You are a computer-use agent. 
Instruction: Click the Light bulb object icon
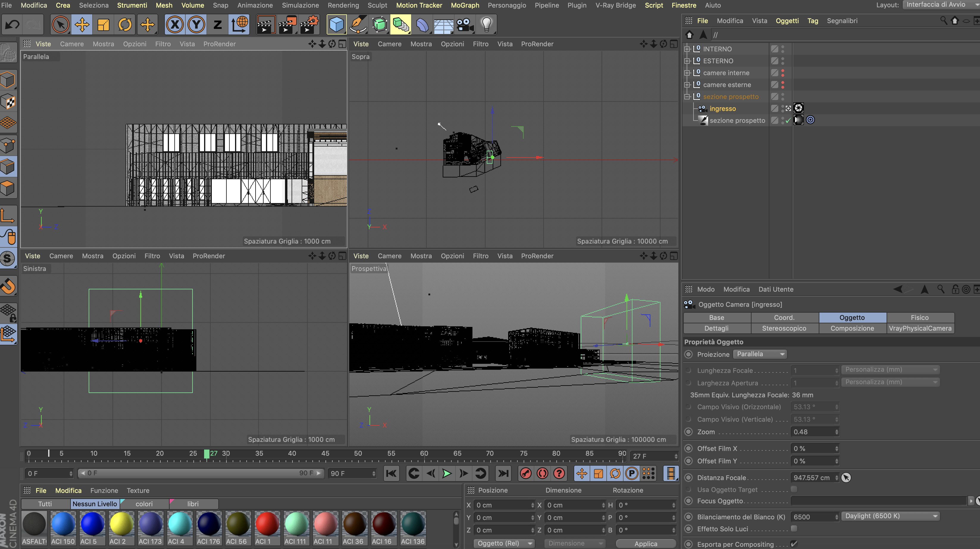[x=486, y=25]
